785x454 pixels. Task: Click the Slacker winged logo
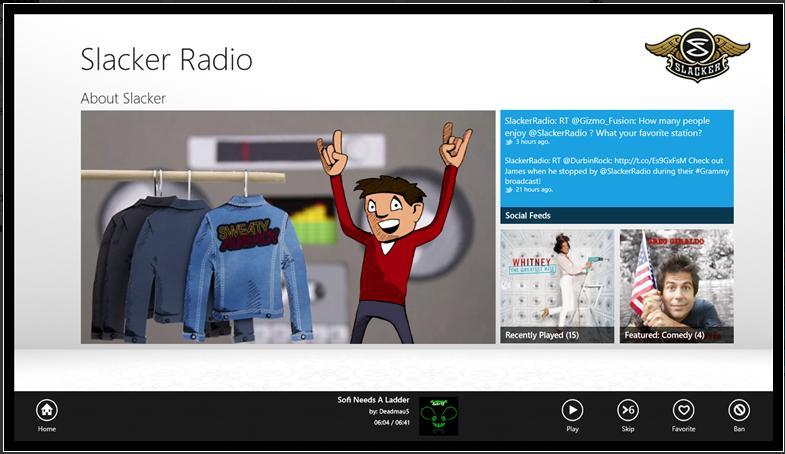point(697,55)
